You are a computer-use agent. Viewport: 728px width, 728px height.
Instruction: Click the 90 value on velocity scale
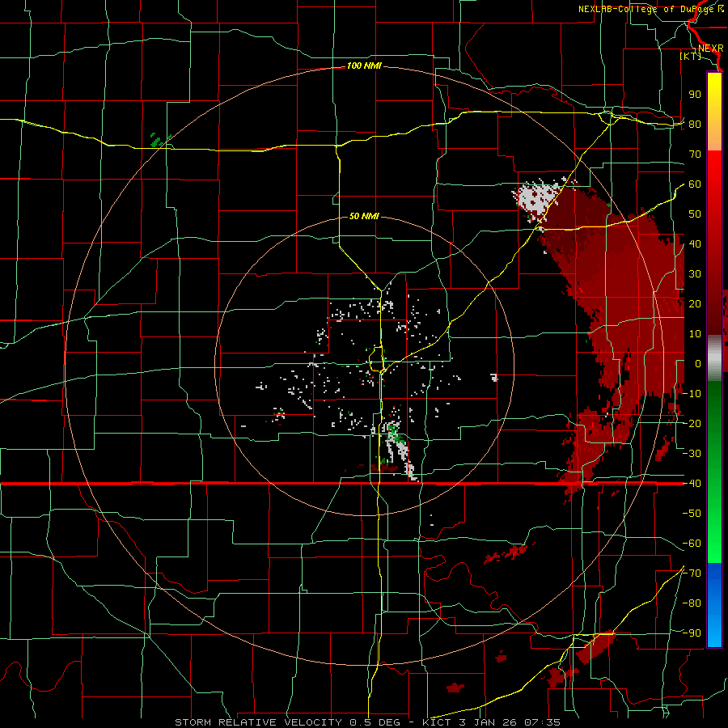point(695,95)
